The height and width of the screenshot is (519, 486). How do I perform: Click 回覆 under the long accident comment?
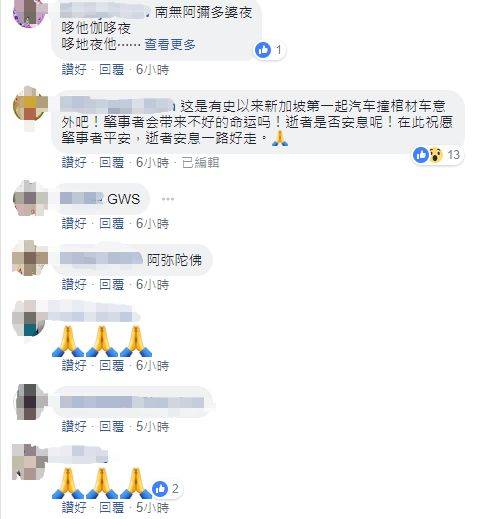point(111,162)
